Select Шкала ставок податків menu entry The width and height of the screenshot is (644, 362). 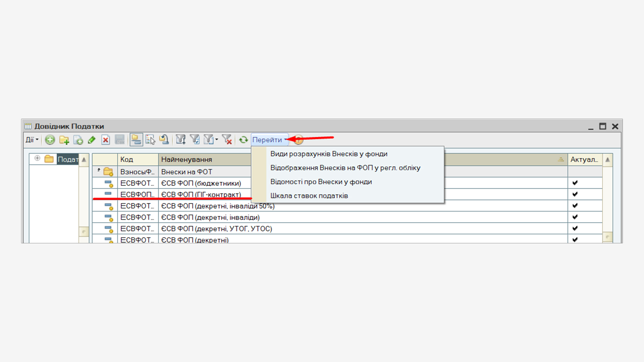(x=309, y=196)
